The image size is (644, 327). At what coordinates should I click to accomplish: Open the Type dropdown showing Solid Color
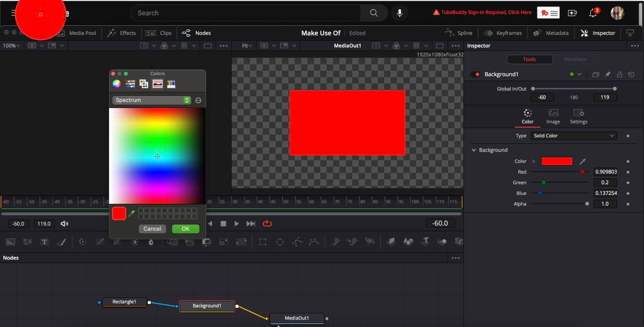tap(573, 135)
